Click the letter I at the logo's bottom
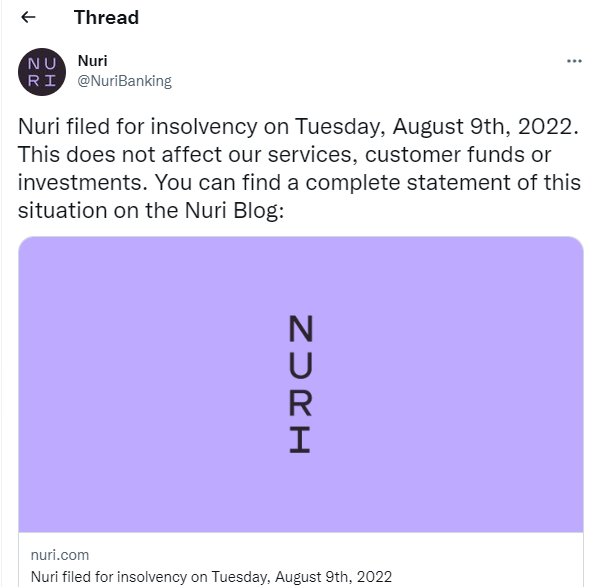 point(300,440)
